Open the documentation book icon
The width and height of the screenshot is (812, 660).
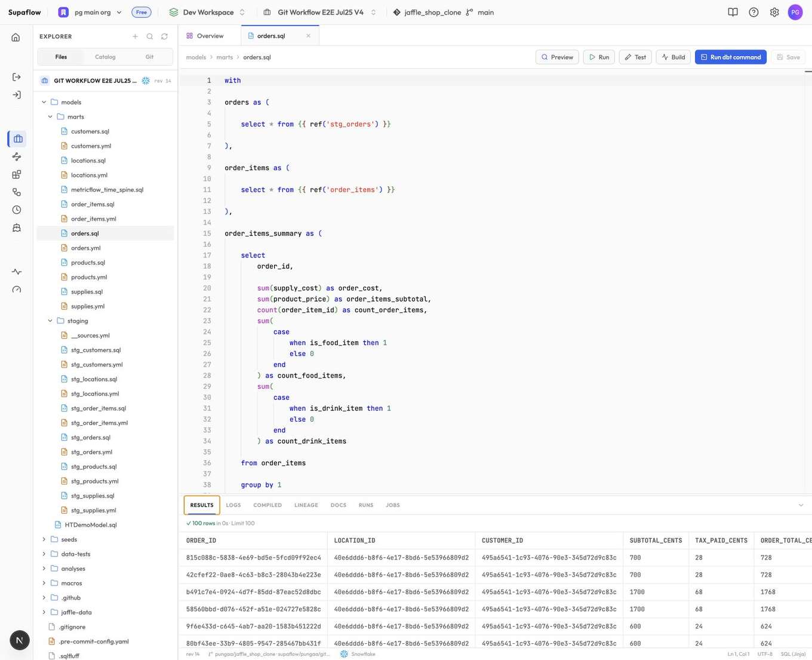(733, 12)
